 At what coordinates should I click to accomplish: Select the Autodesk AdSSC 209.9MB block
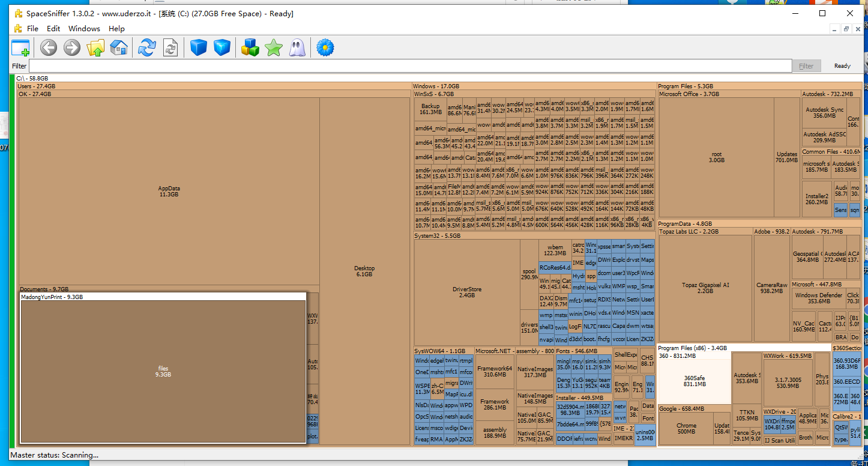(824, 138)
